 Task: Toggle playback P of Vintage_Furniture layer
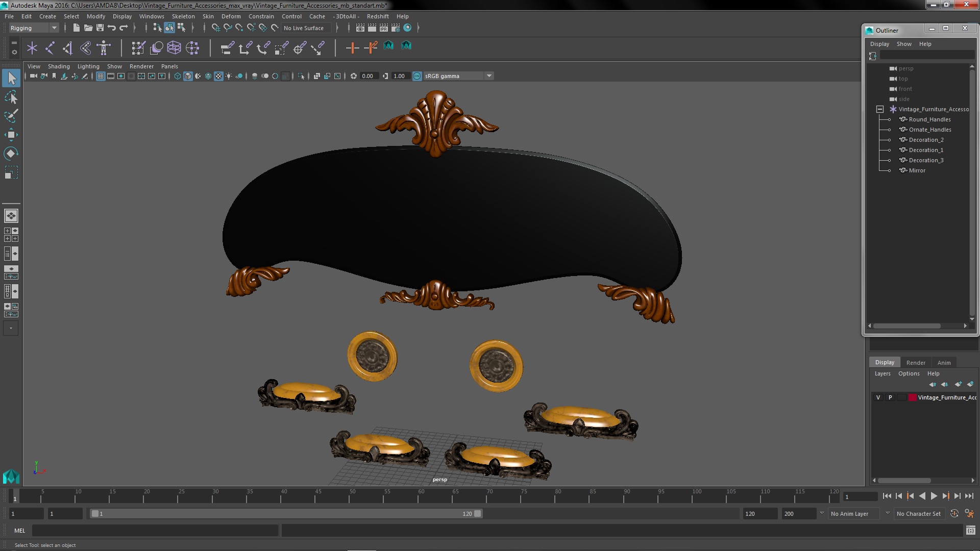coord(890,397)
